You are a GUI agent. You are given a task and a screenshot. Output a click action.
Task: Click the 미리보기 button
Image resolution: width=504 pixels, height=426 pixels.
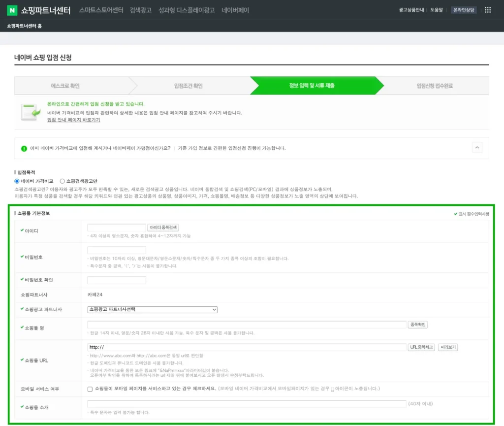(x=448, y=347)
